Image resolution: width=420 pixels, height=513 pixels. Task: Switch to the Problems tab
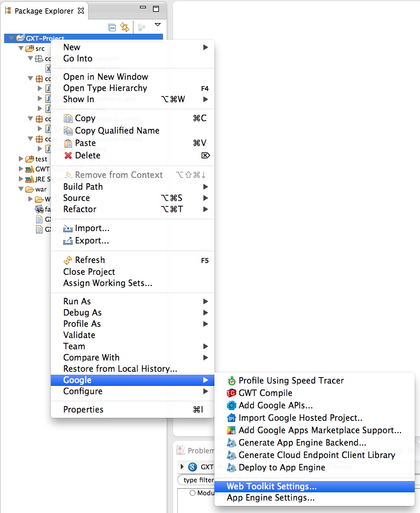click(196, 450)
